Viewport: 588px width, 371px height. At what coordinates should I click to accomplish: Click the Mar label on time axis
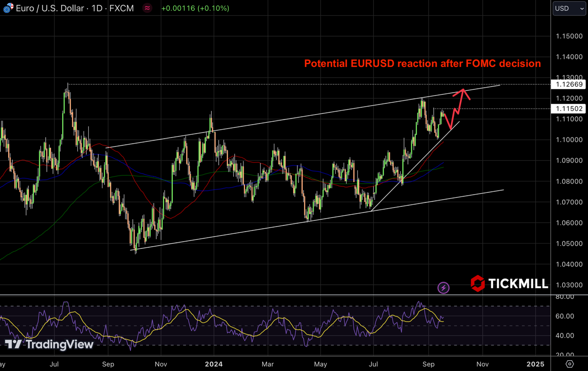(x=268, y=364)
